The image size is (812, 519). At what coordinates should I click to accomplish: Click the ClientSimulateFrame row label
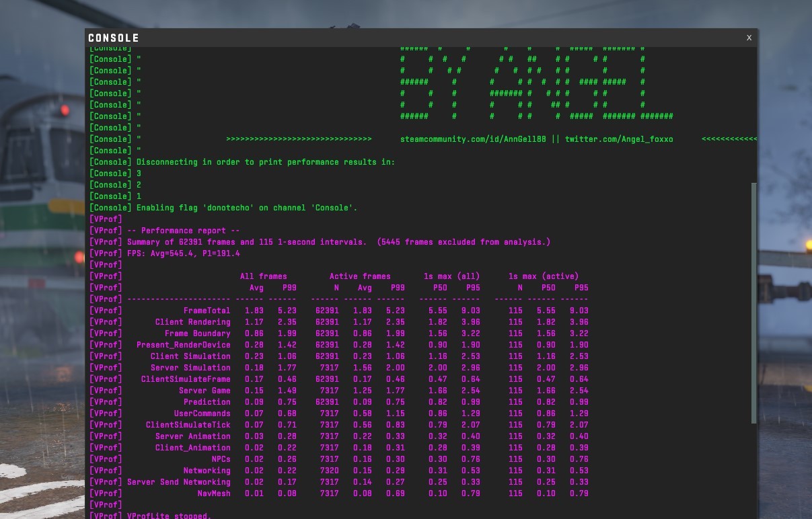click(186, 379)
